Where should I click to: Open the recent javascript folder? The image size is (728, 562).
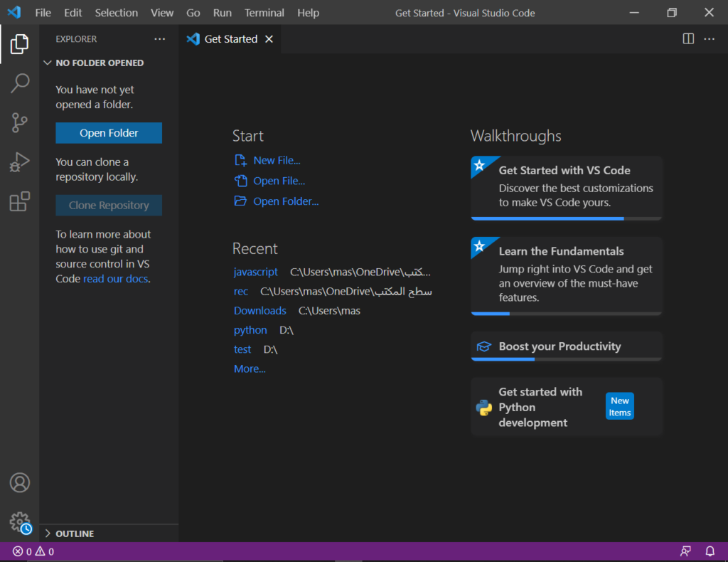(x=256, y=272)
